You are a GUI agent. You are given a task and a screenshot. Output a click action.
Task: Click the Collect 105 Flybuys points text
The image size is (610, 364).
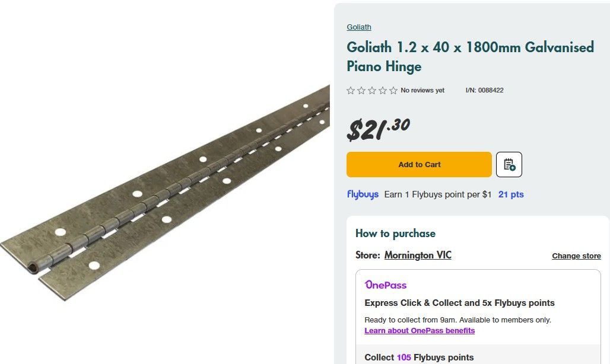point(419,357)
